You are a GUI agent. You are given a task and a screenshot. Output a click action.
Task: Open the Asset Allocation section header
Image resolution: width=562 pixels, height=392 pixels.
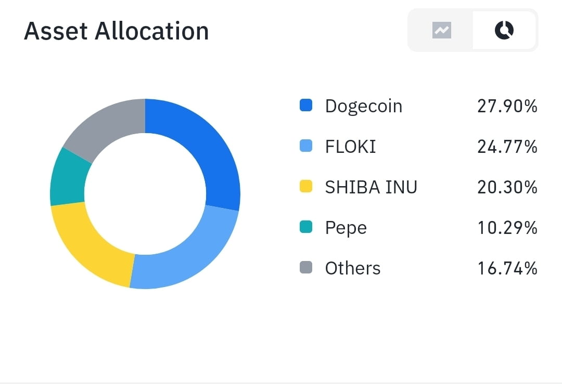(117, 31)
